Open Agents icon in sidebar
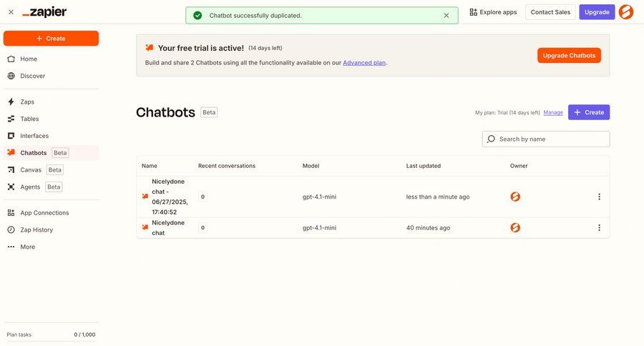644x346 pixels. [11, 187]
